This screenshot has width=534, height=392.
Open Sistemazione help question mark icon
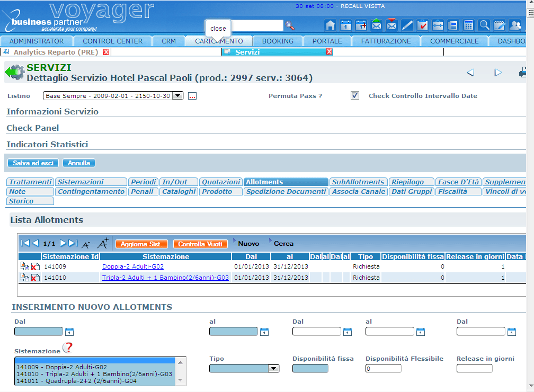click(x=68, y=348)
